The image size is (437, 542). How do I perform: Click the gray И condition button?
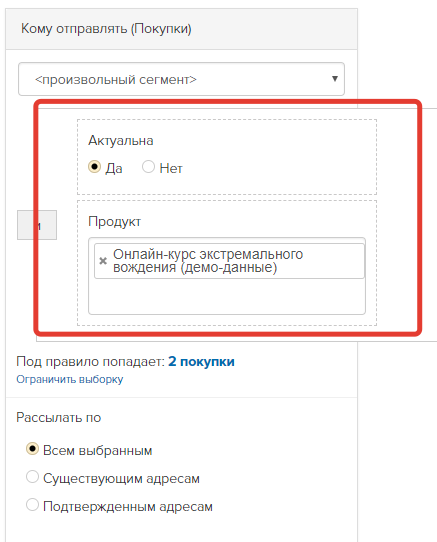[37, 225]
